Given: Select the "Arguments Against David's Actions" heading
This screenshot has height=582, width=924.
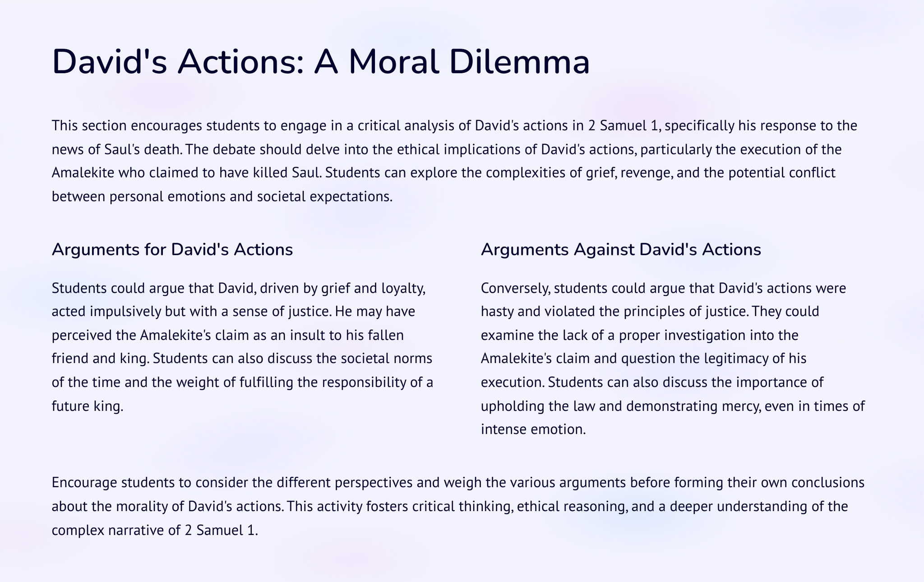Looking at the screenshot, I should coord(621,250).
